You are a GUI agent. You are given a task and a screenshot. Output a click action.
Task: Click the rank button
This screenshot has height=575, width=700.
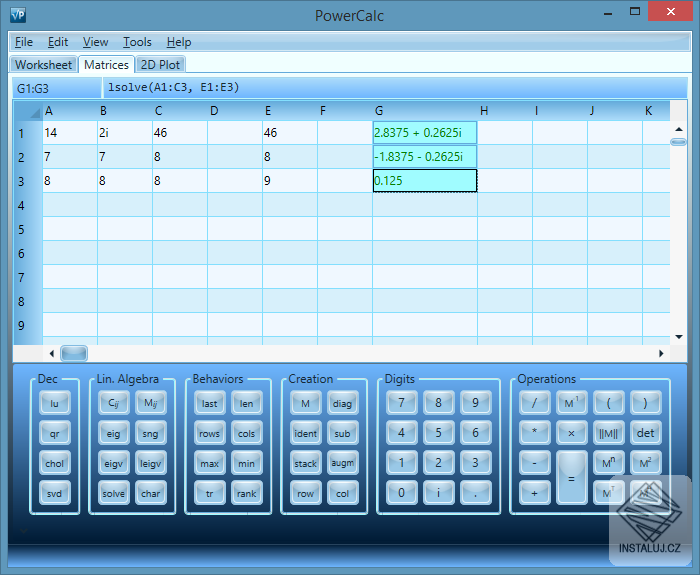click(x=246, y=493)
